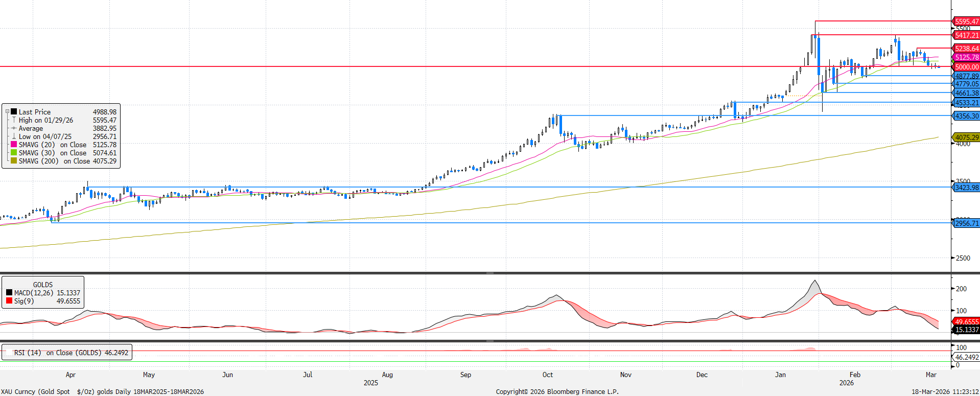Click the 4075.29 SMAVG 200 axis tag
This screenshot has width=980, height=396.
click(x=966, y=137)
